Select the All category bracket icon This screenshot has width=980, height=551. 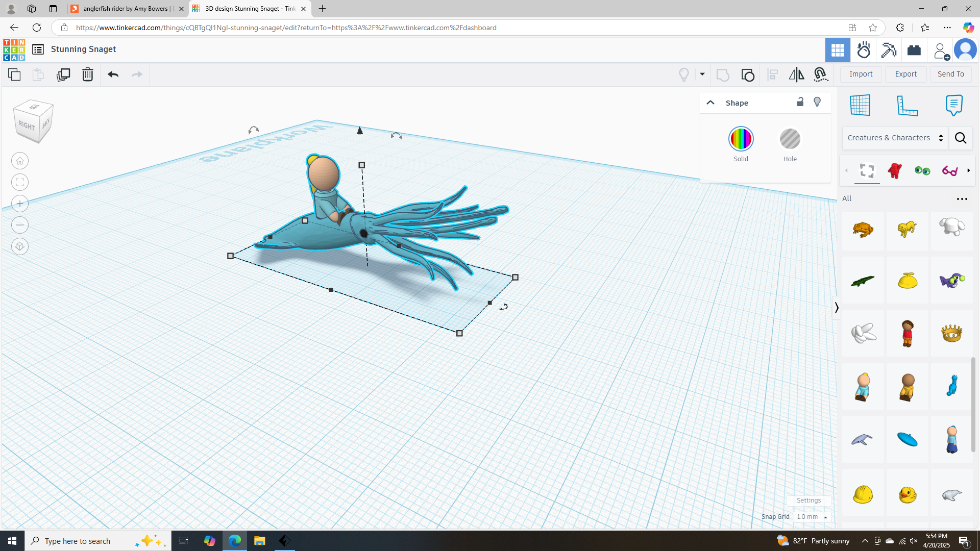[867, 170]
